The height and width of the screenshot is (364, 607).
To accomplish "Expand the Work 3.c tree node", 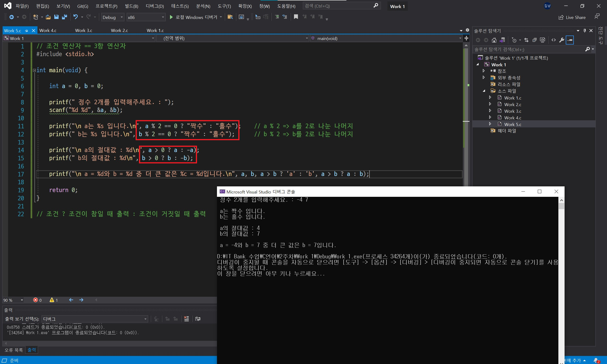I will pyautogui.click(x=490, y=111).
